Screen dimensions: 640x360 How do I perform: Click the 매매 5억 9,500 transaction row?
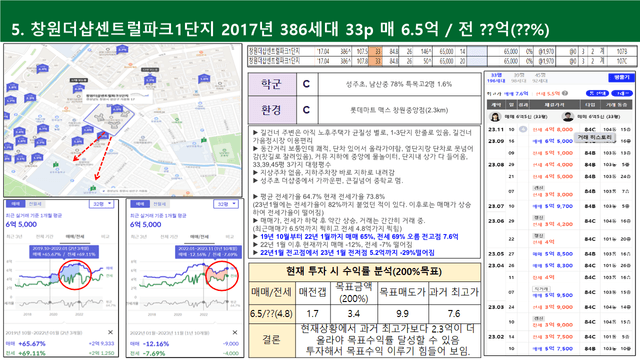559,292
